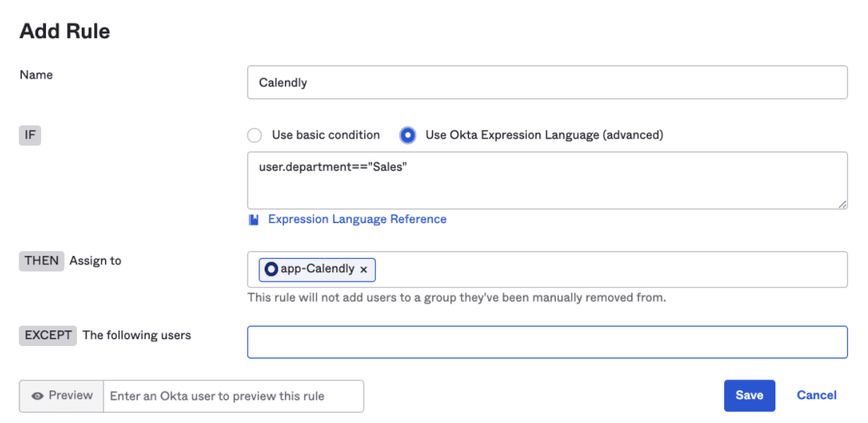Click the THEN label badge
Screen dimensions: 868x423
click(41, 261)
